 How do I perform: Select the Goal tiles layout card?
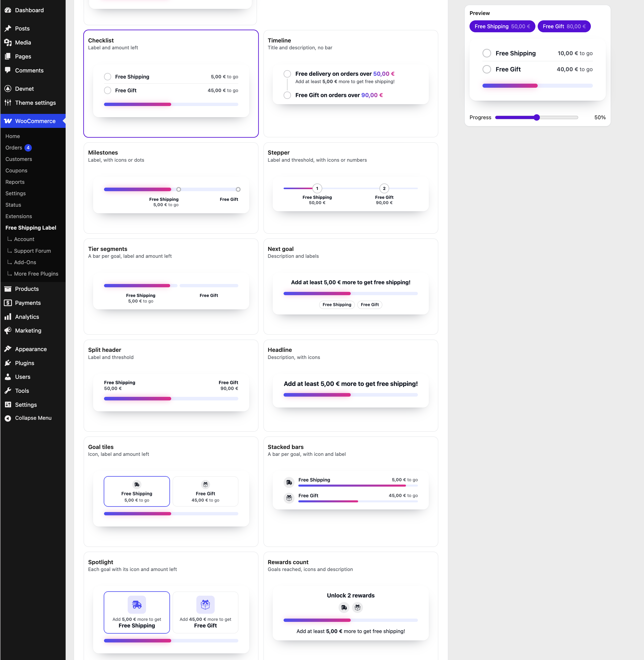point(171,492)
